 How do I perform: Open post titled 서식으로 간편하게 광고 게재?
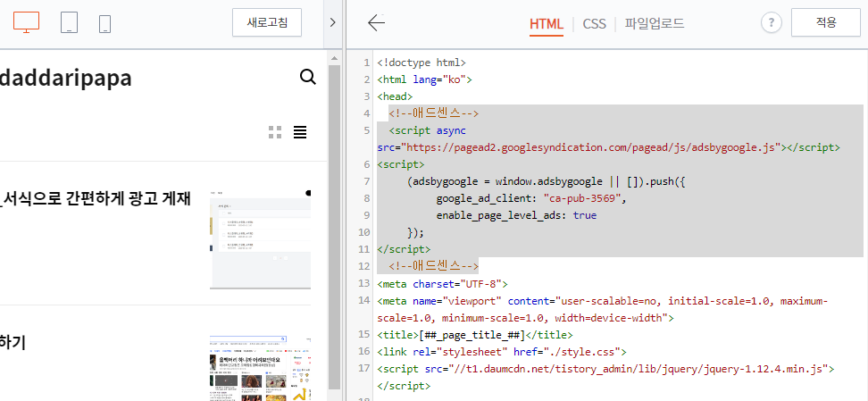click(x=96, y=197)
